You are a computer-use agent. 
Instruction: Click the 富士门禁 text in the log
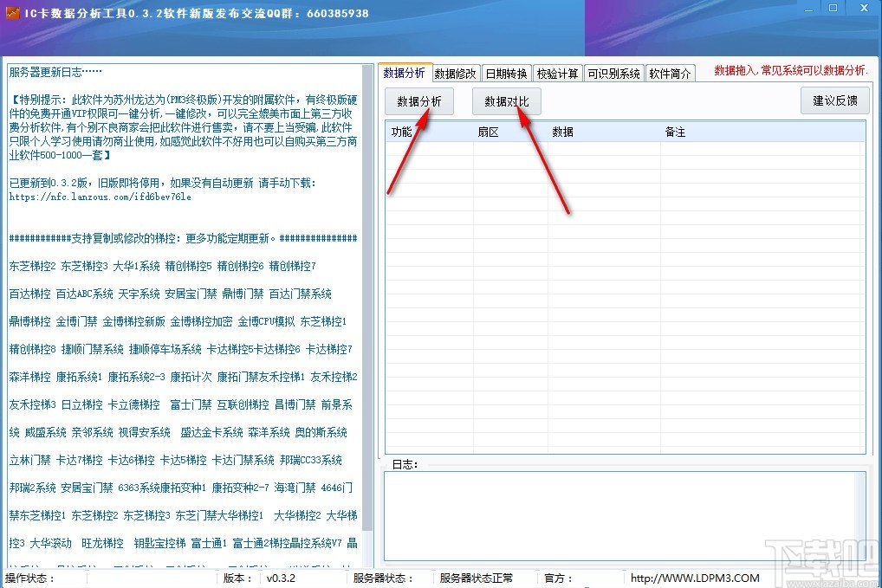point(191,404)
